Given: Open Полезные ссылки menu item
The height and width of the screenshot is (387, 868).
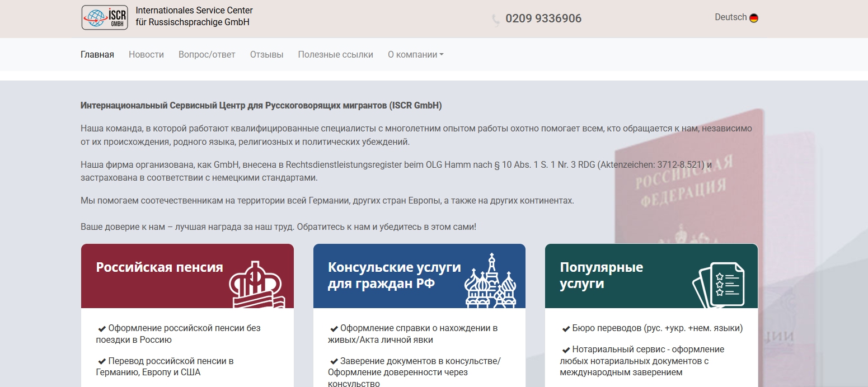Looking at the screenshot, I should [x=336, y=54].
